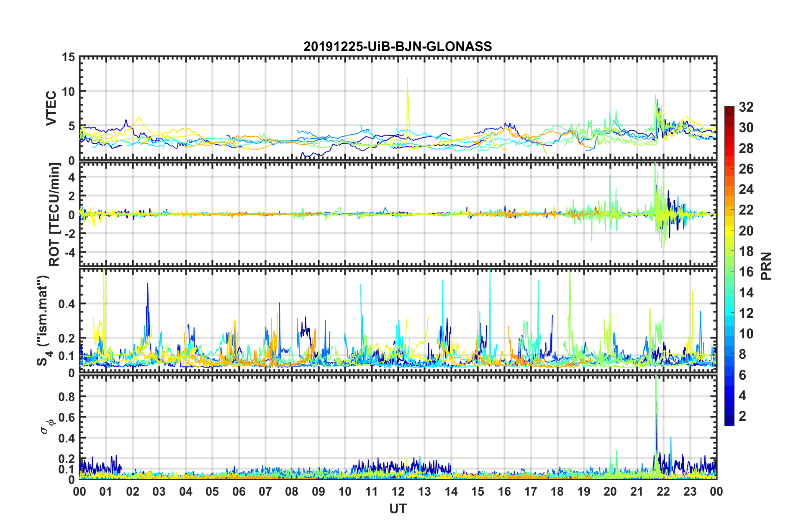The image size is (796, 532).
Task: Select sigma phi axis tick label 0.6
Action: 67,417
